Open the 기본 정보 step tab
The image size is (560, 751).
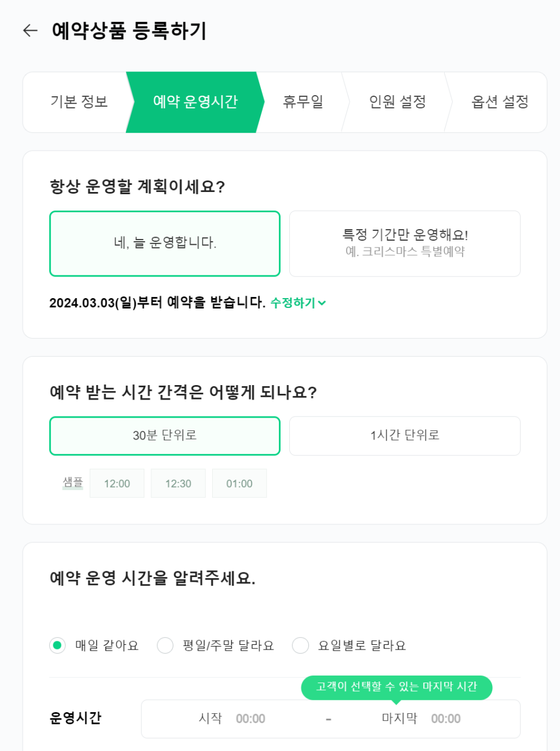[79, 102]
